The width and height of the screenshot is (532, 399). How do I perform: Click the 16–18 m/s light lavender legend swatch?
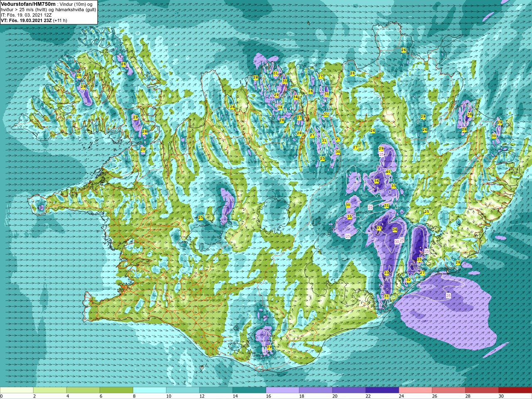coord(283,390)
